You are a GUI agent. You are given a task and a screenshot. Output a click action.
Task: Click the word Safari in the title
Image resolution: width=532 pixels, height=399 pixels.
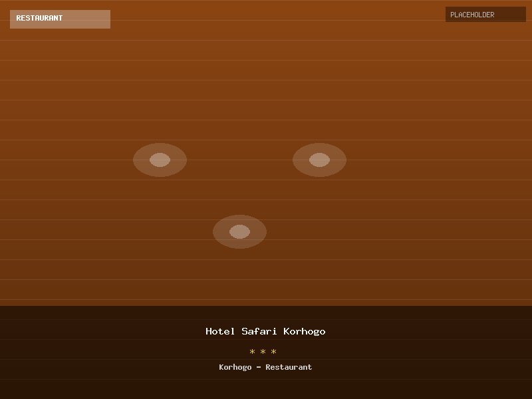259,331
